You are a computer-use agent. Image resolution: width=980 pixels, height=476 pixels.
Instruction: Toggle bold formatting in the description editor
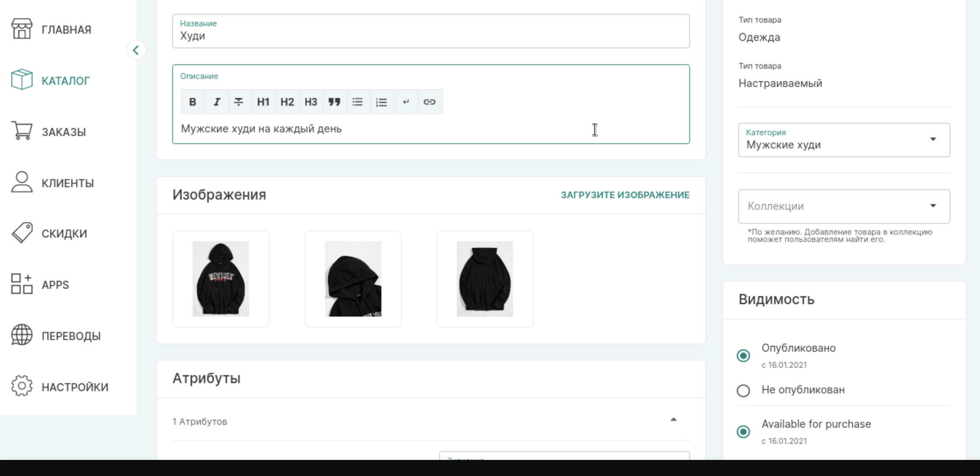192,102
